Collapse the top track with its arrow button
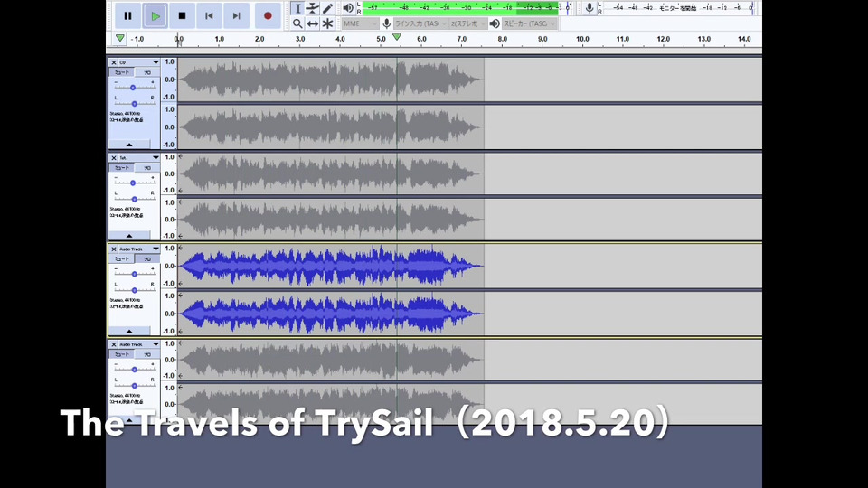Viewport: 868px width, 488px height. click(129, 145)
